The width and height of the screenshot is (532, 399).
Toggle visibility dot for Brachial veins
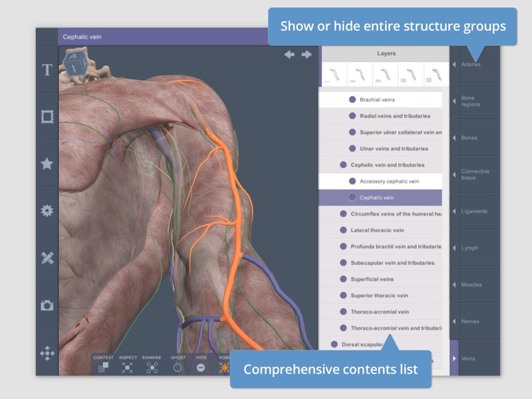tap(352, 99)
